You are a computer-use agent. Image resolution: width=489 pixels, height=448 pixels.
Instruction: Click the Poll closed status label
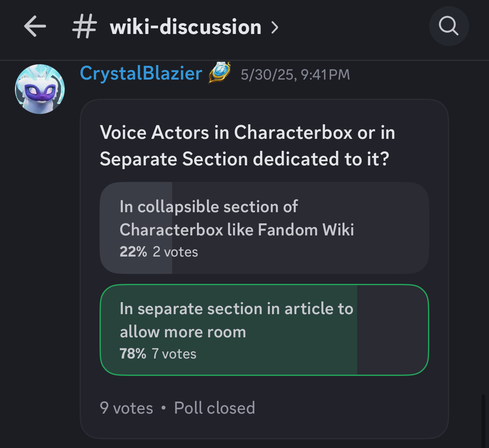point(214,408)
